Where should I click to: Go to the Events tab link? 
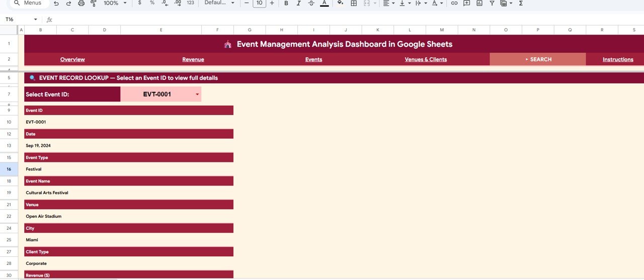pos(313,59)
